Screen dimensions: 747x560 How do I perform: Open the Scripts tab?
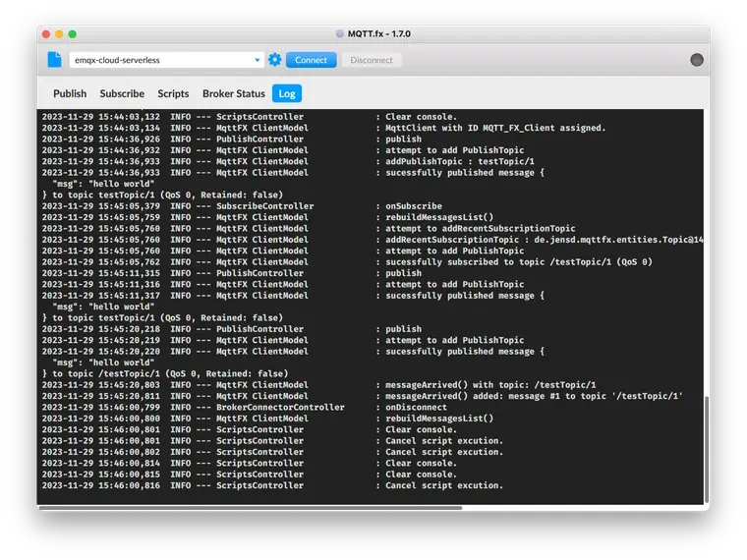(173, 93)
